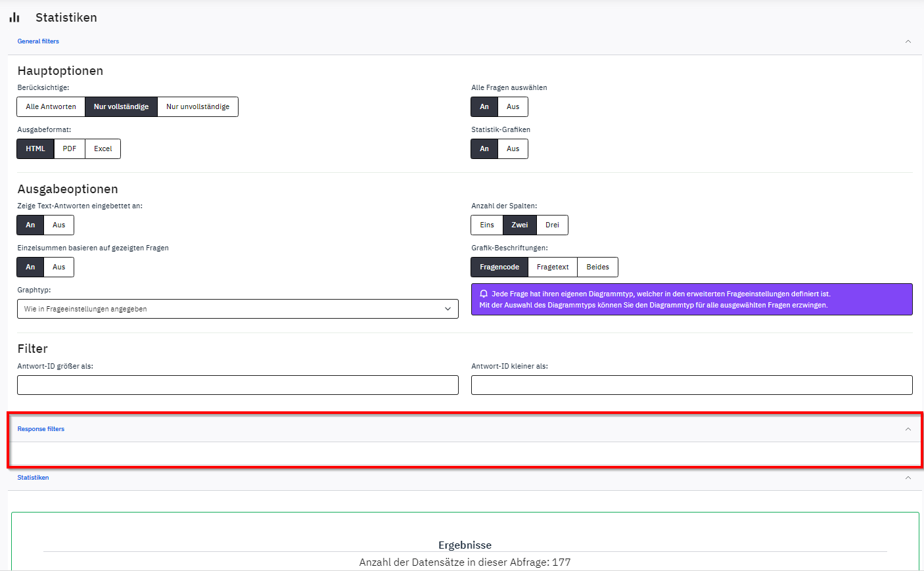
Task: Disable Statistik-Grafiken with Aus
Action: (x=513, y=148)
